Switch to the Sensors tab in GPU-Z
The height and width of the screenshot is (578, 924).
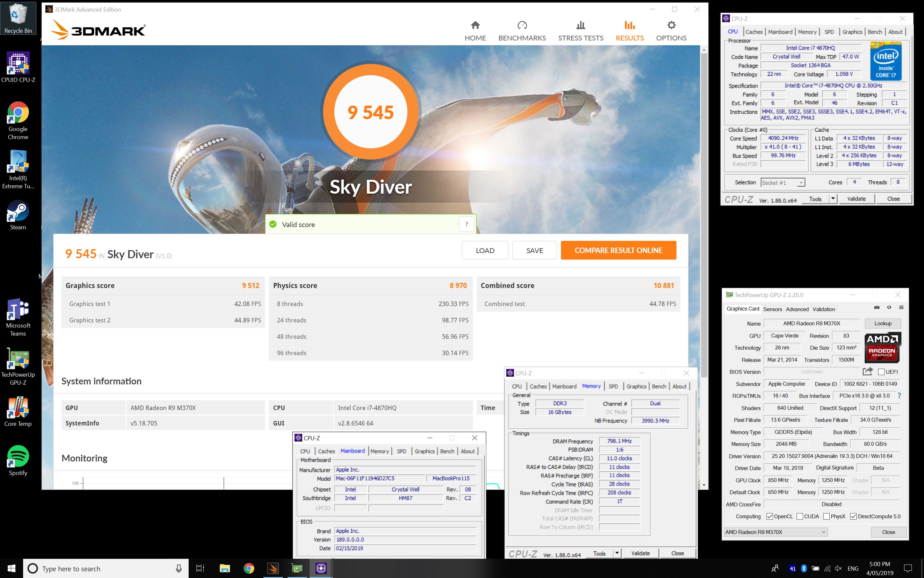coord(773,309)
